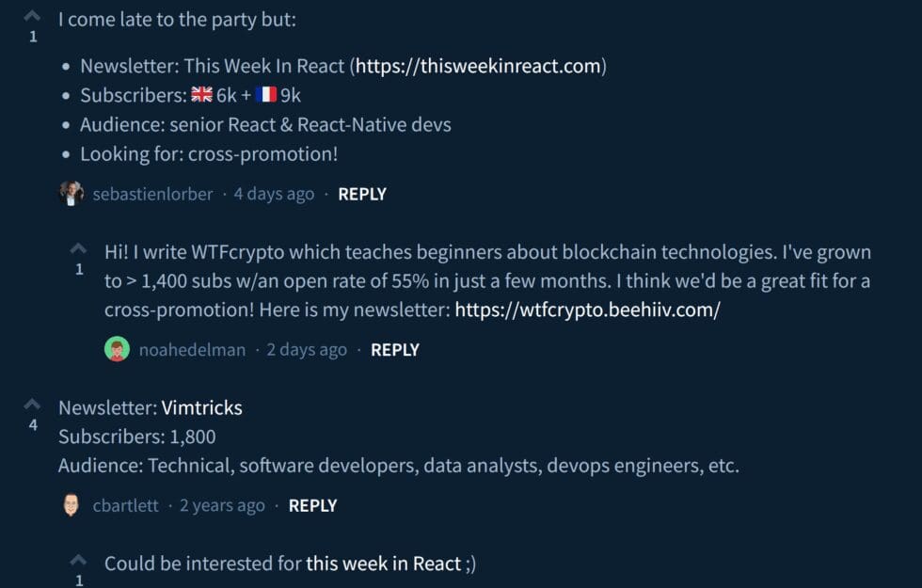The height and width of the screenshot is (588, 922).
Task: Follow the 'this week in React' link
Action: (384, 564)
